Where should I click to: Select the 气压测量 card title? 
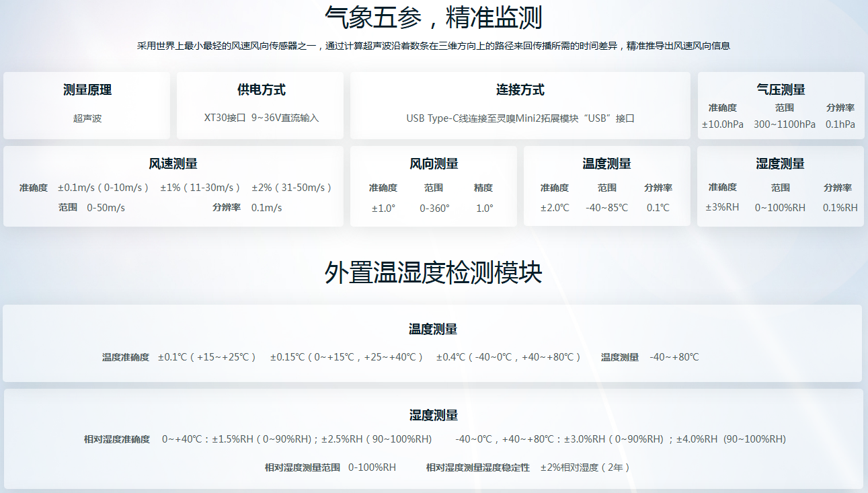click(781, 90)
